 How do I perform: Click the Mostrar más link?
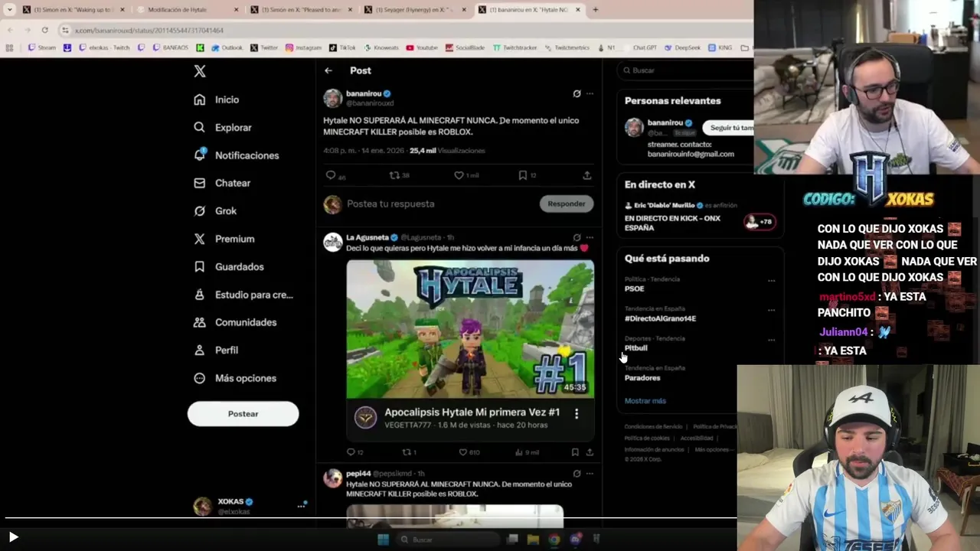(645, 401)
